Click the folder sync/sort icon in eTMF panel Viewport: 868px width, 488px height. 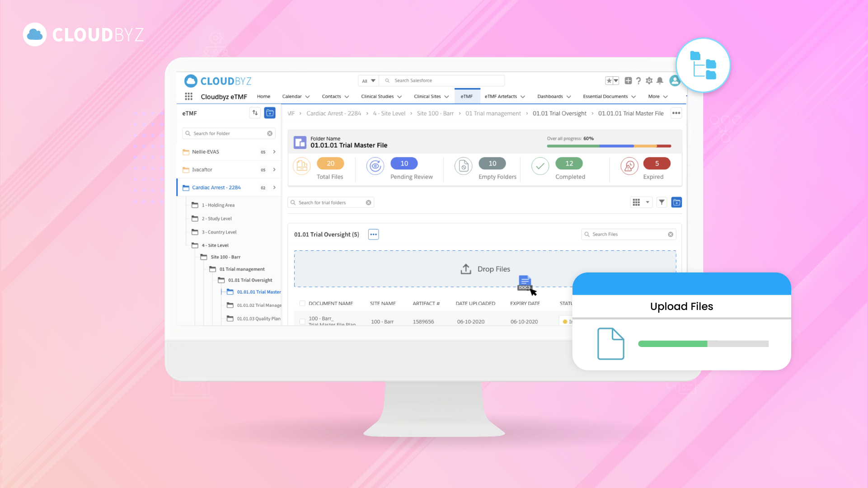254,113
